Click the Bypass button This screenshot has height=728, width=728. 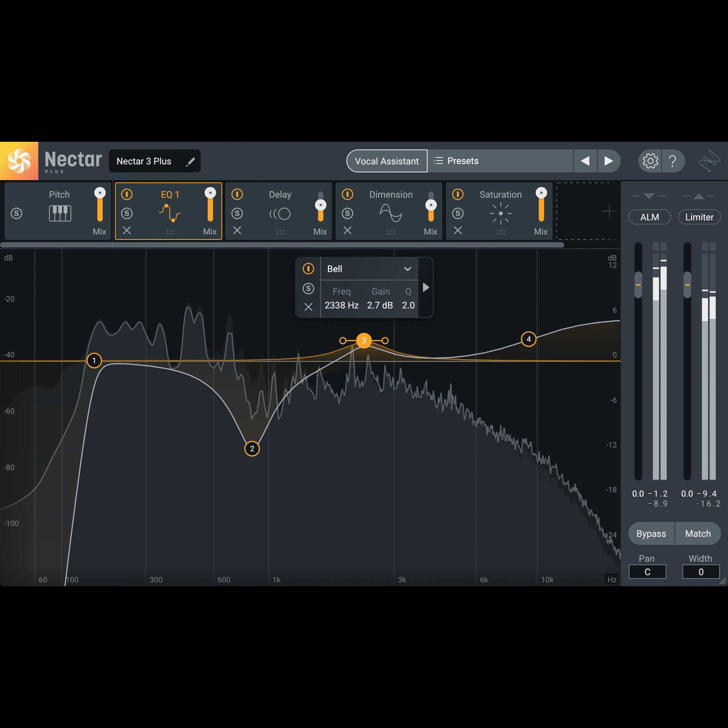[x=651, y=533]
